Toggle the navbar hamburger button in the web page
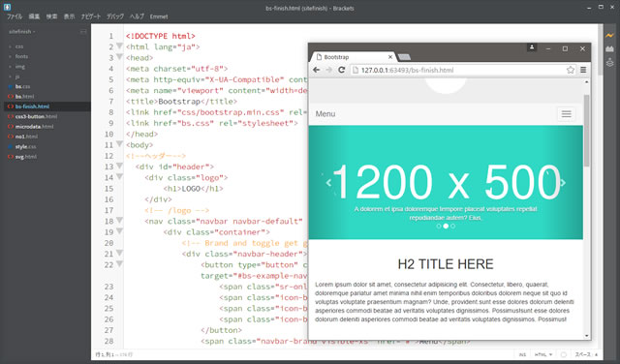 point(566,114)
